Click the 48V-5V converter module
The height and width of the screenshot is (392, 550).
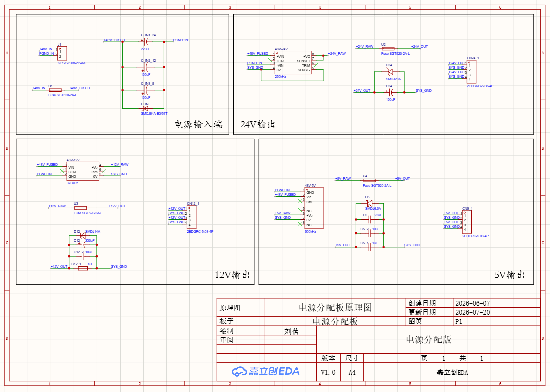click(314, 208)
